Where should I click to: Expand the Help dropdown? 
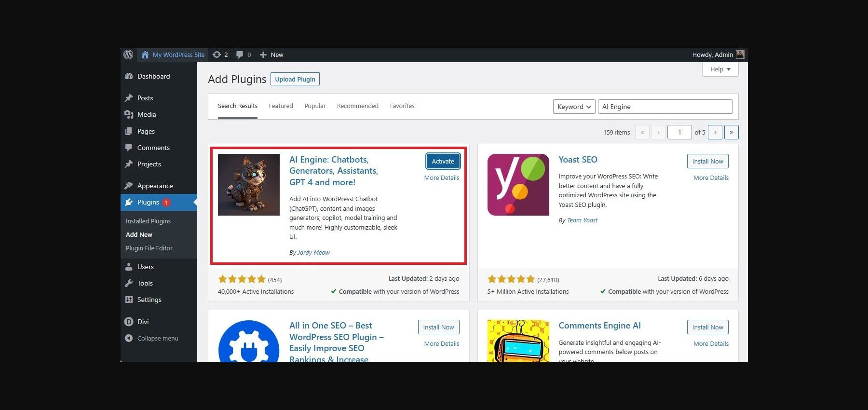720,69
